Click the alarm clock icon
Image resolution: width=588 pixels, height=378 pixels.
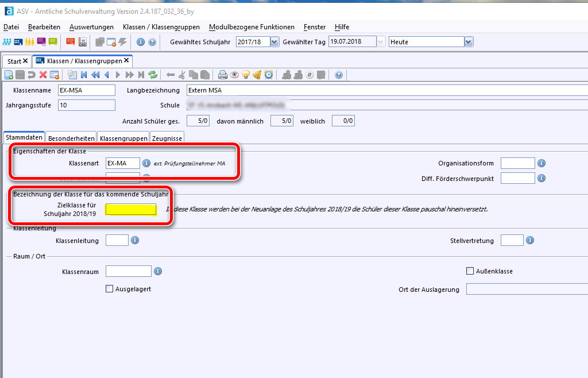[269, 75]
